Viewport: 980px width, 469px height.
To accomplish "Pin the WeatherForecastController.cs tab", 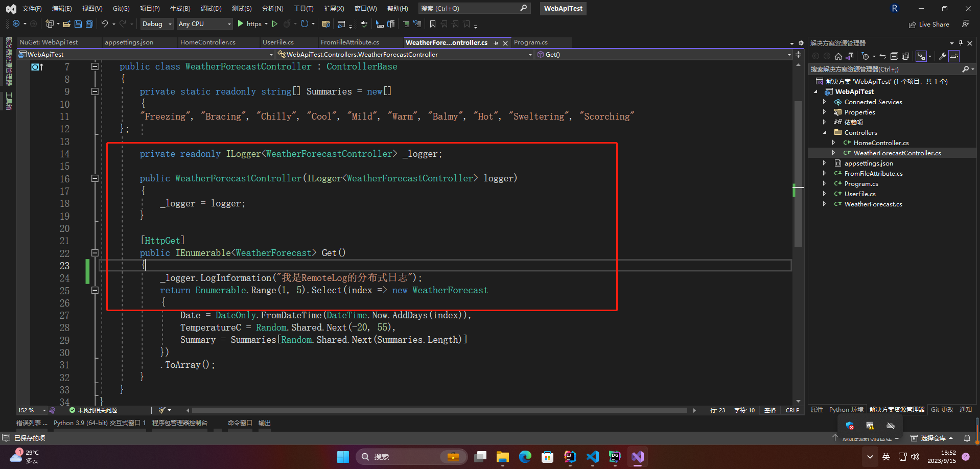I will click(x=496, y=43).
